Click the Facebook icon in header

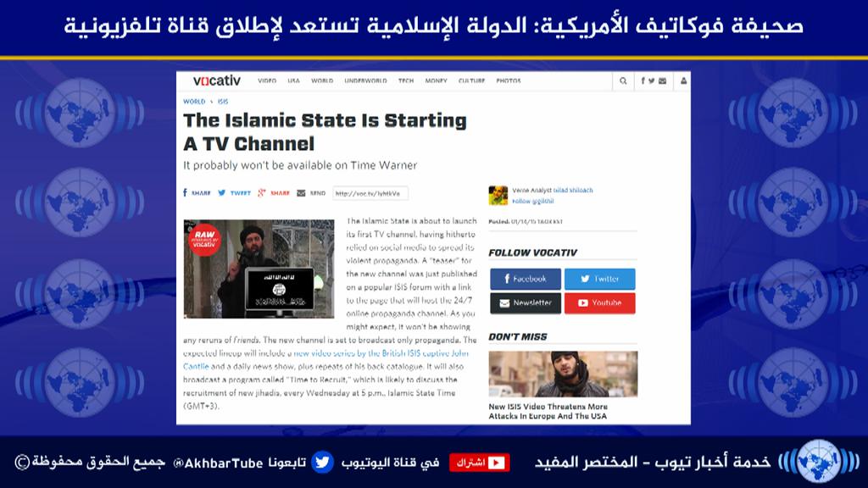[x=643, y=80]
